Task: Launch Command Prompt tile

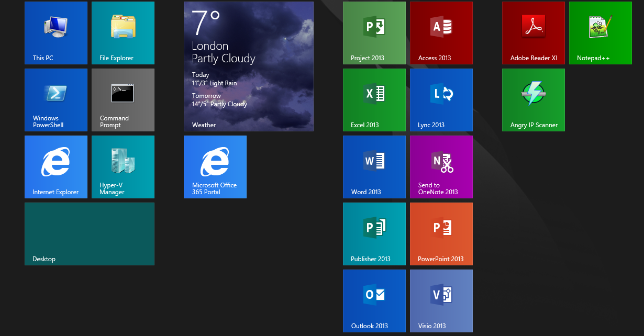Action: click(x=123, y=100)
